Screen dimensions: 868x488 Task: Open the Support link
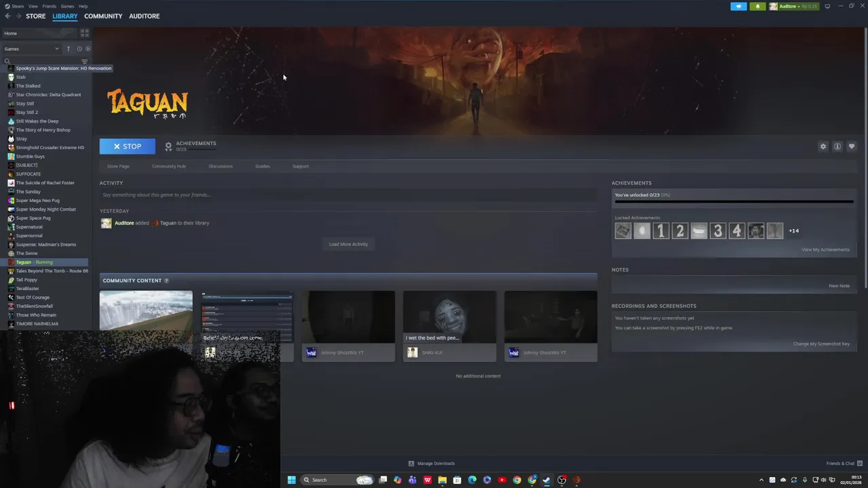pos(300,166)
